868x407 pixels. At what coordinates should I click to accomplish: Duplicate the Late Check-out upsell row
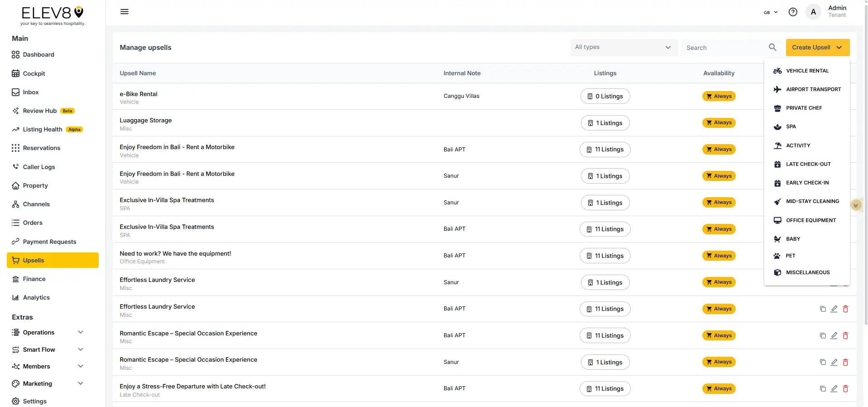tap(823, 389)
